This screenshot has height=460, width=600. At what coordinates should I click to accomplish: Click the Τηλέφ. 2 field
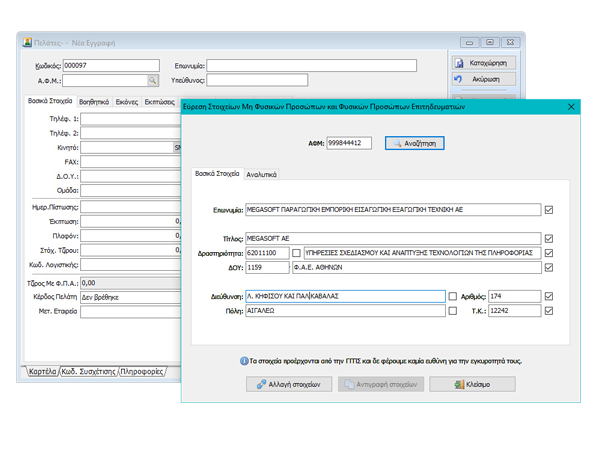(x=130, y=133)
